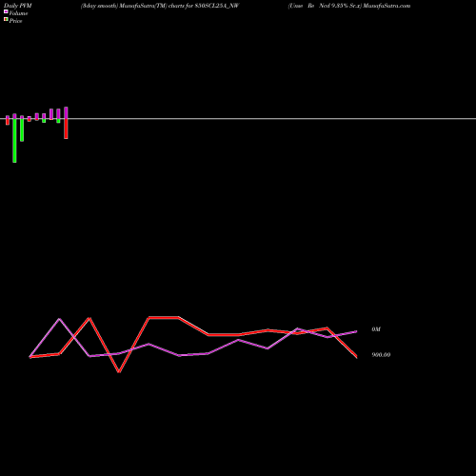Click the '960.60' price axis label

point(381,355)
